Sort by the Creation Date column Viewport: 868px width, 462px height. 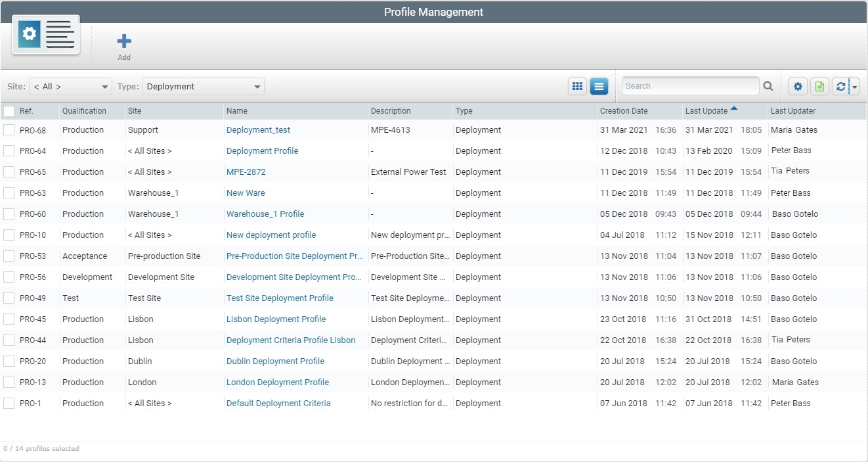pos(624,110)
